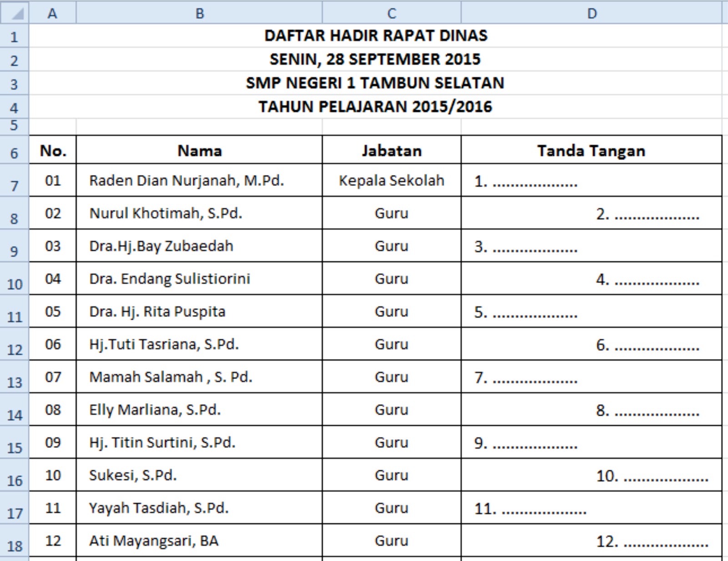Select name "Nurul Khotimah, S.Pd."
This screenshot has width=728, height=561.
coord(166,214)
